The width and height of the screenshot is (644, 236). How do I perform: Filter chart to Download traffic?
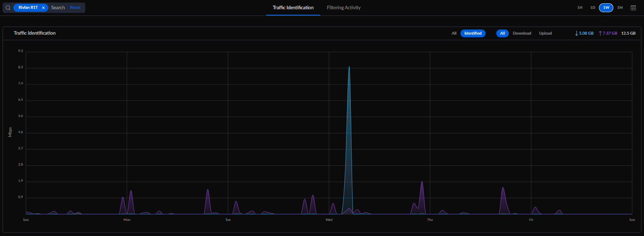(x=522, y=33)
